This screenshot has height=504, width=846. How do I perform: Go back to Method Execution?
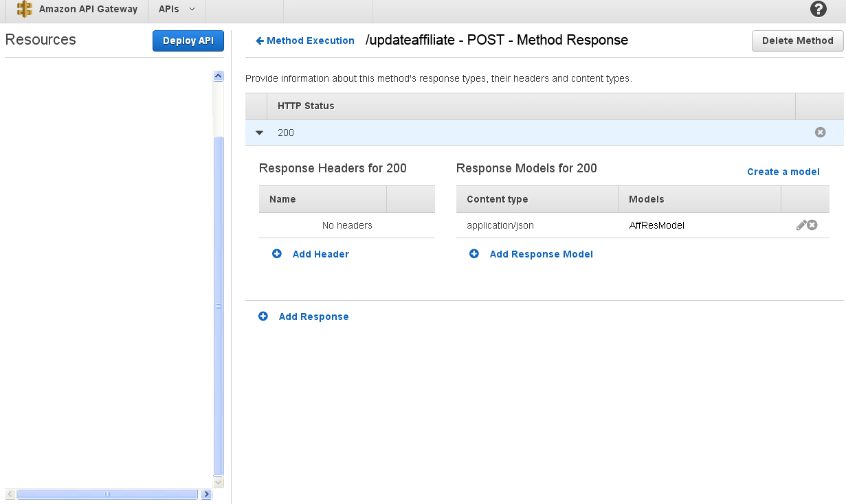(x=305, y=41)
